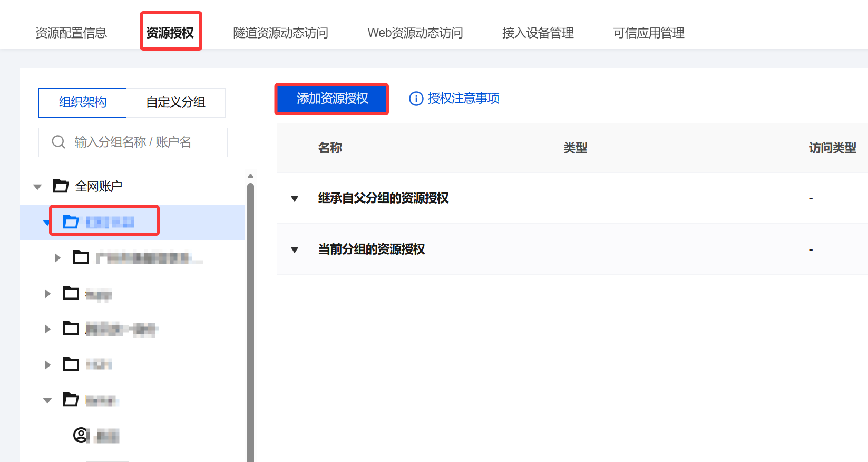Viewport: 868px width, 462px height.
Task: Focus the 输入分组名称 / 账户名 search field
Action: 142,142
